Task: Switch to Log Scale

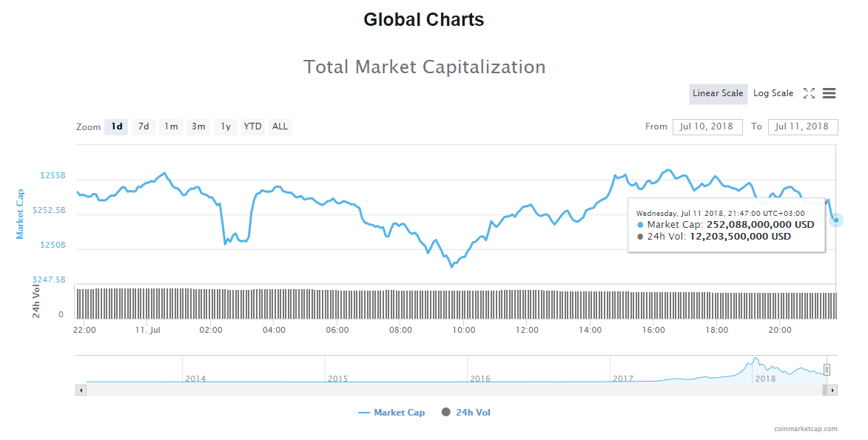Action: point(773,93)
